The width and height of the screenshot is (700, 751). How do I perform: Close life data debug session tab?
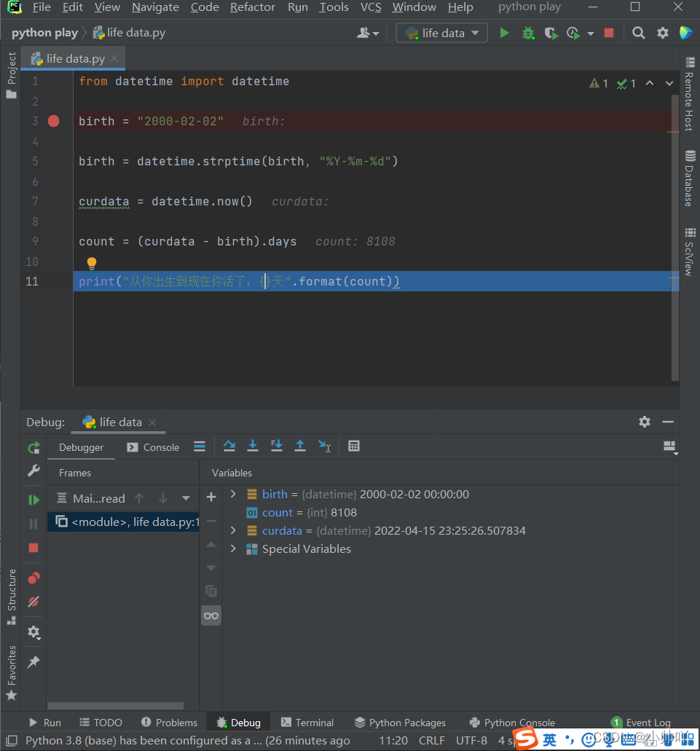point(152,422)
